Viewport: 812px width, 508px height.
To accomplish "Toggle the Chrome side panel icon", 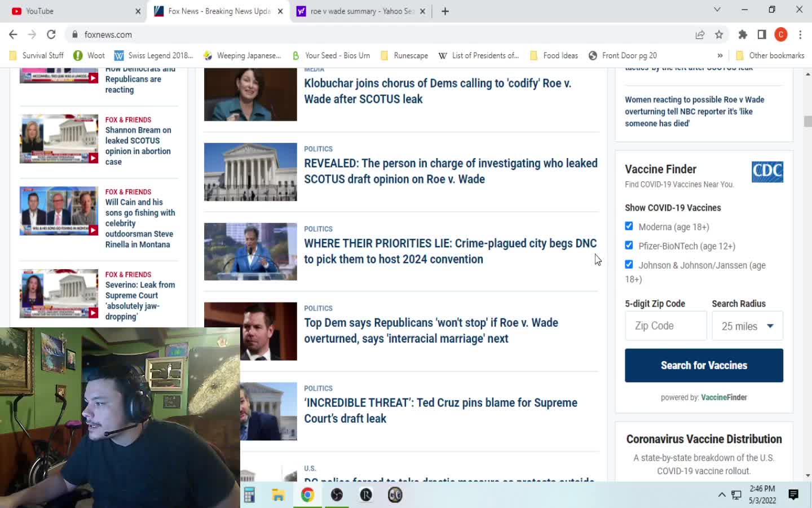I will point(762,34).
